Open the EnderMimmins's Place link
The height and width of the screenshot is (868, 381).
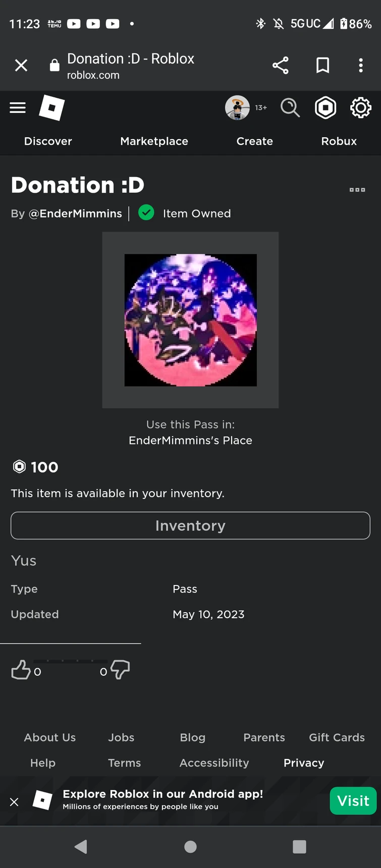click(x=190, y=440)
